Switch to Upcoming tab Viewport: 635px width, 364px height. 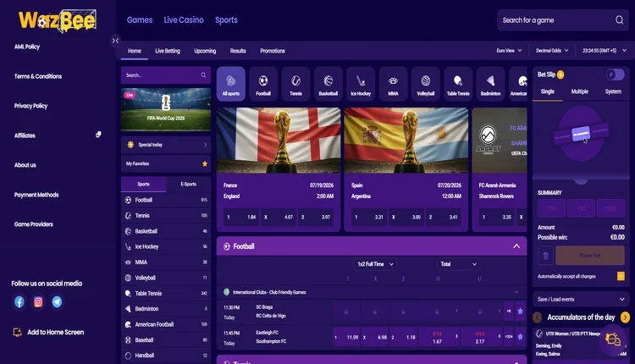[205, 51]
